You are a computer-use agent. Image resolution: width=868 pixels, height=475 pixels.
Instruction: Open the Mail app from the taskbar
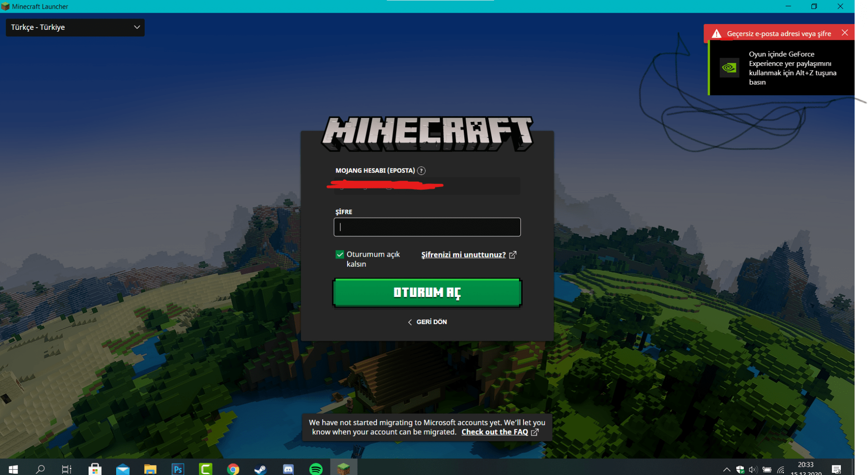123,469
